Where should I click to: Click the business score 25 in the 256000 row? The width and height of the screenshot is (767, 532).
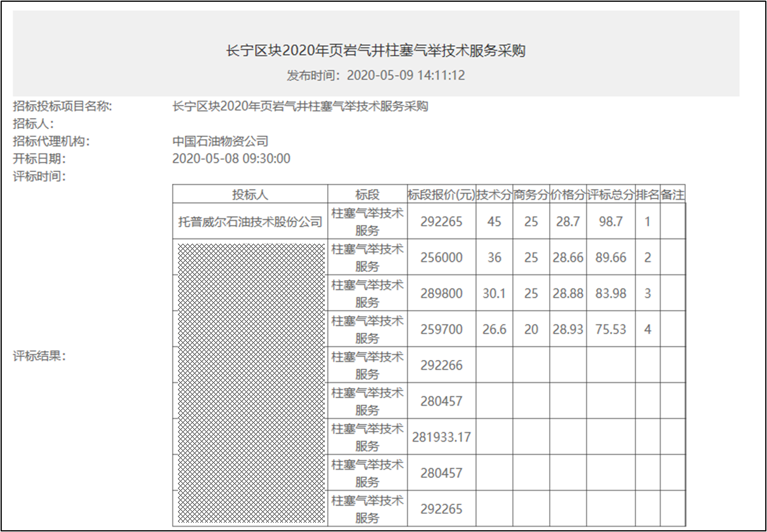tap(531, 257)
